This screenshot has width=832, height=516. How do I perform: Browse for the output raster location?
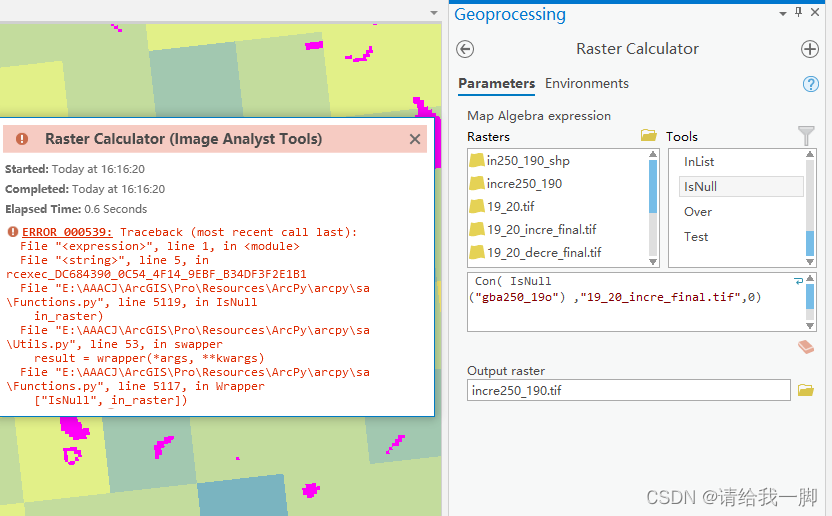(x=806, y=390)
